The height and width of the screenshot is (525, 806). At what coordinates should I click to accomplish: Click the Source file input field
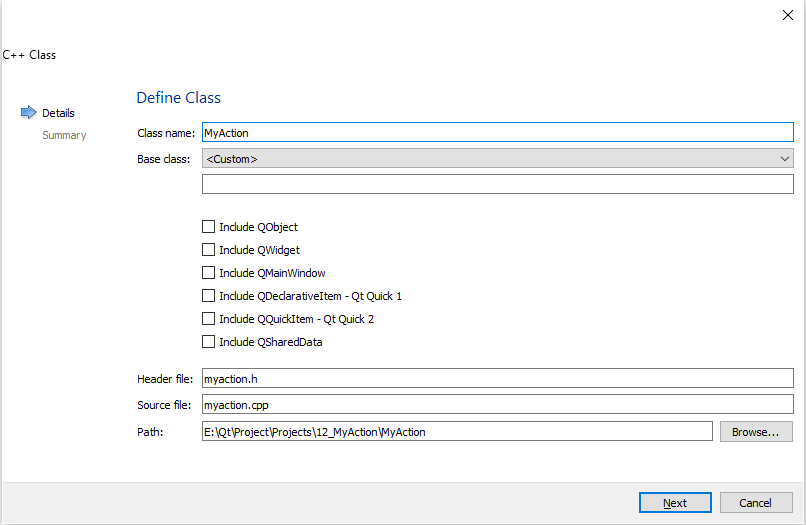498,405
